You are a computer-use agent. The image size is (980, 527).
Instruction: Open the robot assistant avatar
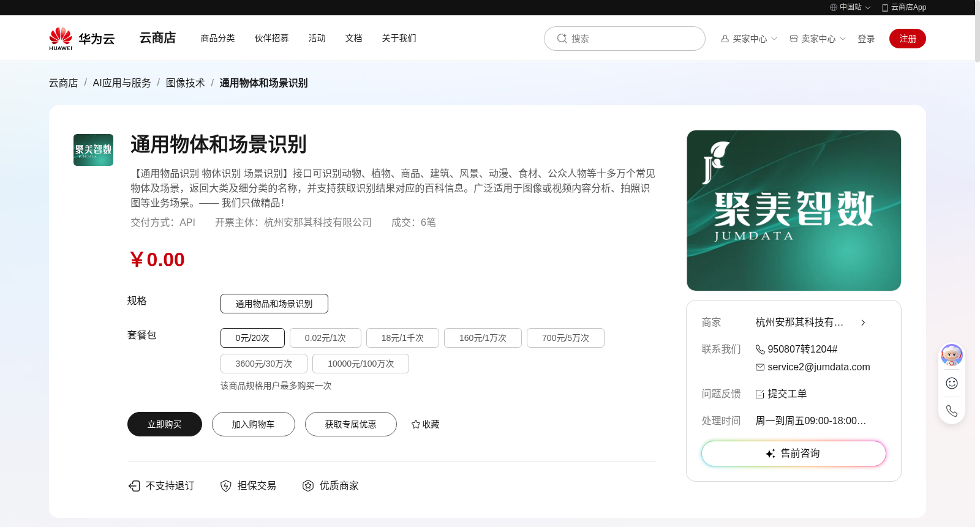tap(952, 355)
